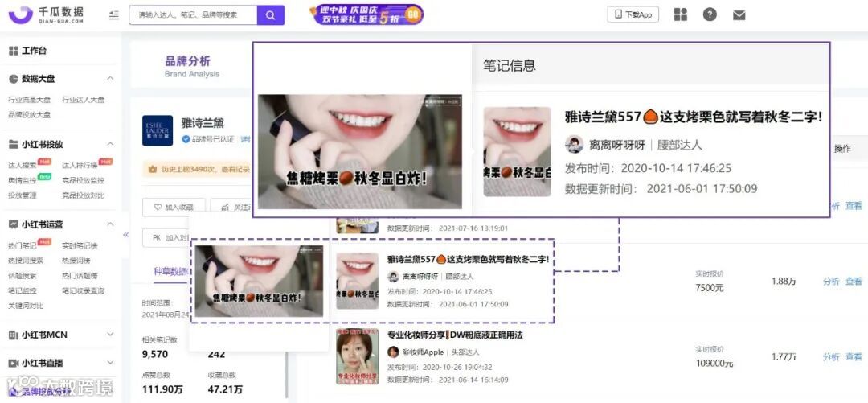Screen dimensions: 868x403
Task: Click the 111.90万 likes total
Action: [162, 389]
